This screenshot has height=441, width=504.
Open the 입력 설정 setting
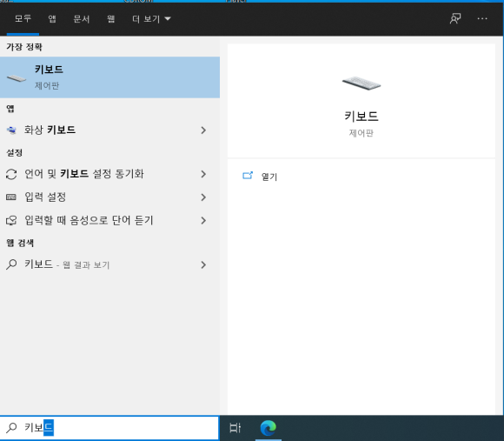click(110, 197)
